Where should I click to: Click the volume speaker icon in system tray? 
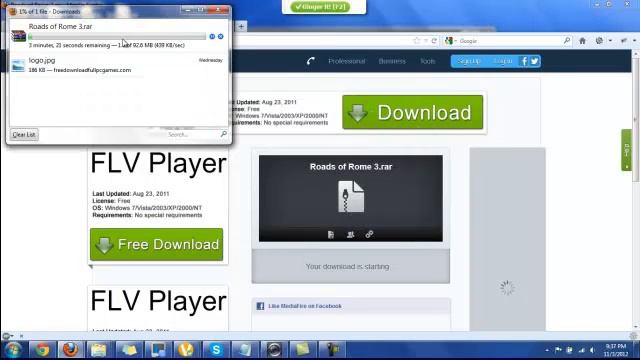592,350
